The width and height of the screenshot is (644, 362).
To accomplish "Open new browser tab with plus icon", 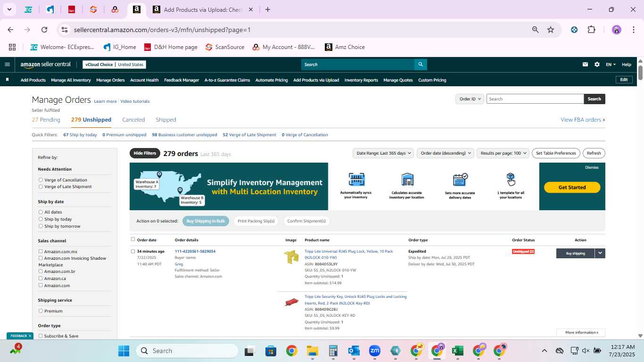I will click(x=268, y=9).
